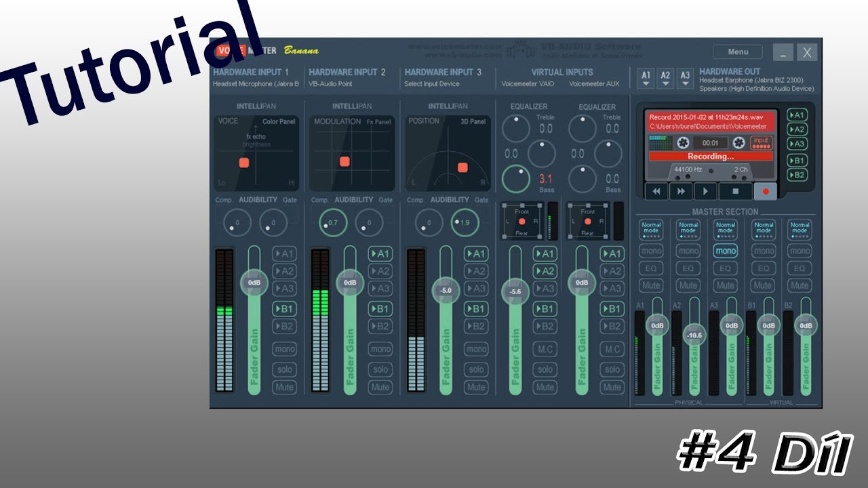The width and height of the screenshot is (868, 488).
Task: Click Voicemeeter AUX Treble equalizer knob
Action: click(583, 128)
